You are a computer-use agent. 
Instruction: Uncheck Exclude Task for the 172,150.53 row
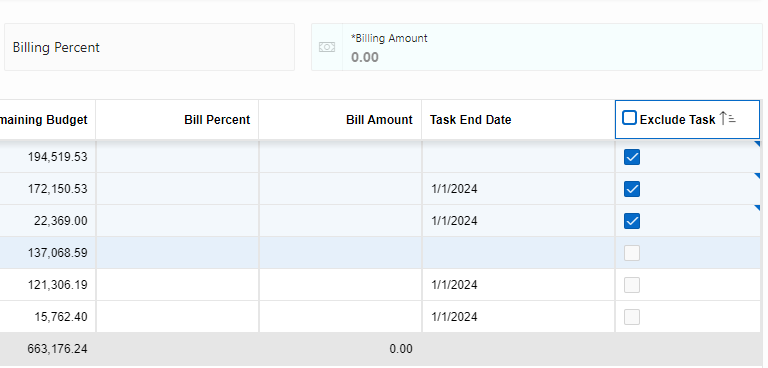(x=632, y=189)
